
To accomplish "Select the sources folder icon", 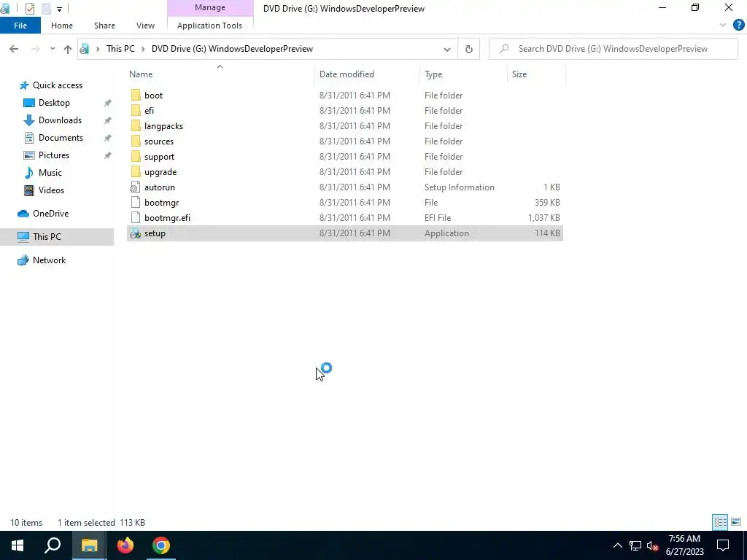I will coord(136,141).
